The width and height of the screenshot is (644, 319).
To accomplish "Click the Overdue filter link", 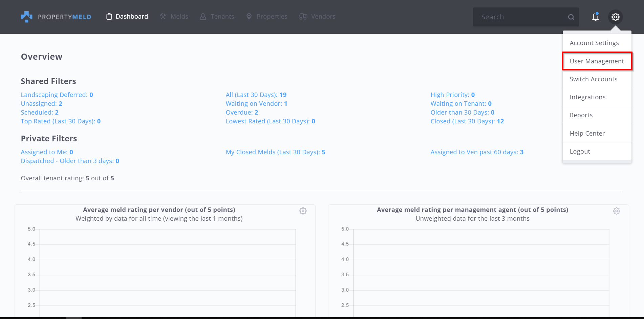I will (242, 113).
